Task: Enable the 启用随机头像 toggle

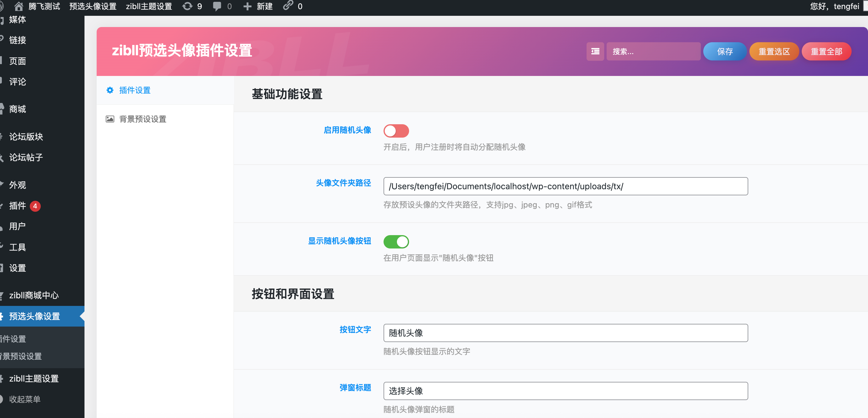Action: coord(396,131)
